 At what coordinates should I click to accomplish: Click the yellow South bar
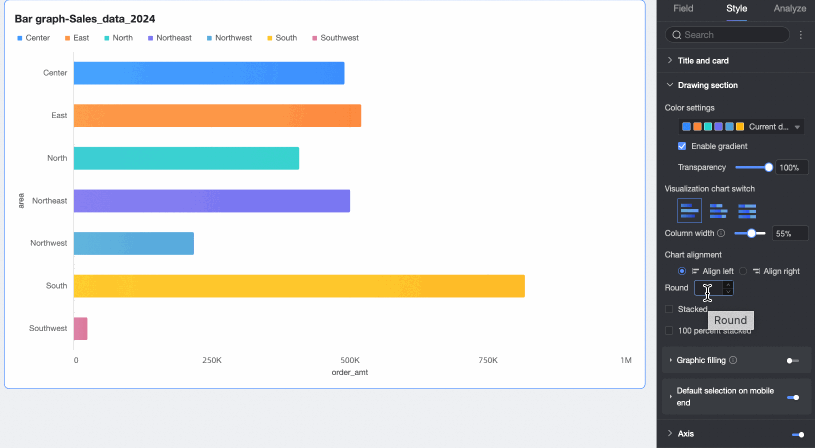299,286
